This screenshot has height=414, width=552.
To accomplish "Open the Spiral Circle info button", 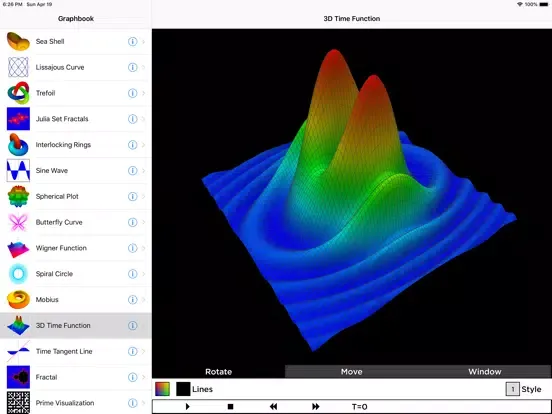I will pyautogui.click(x=132, y=274).
